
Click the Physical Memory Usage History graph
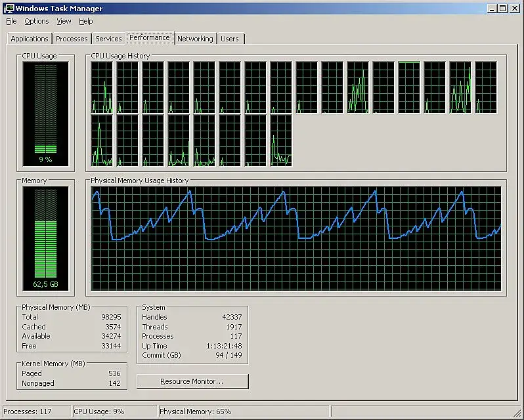click(296, 238)
